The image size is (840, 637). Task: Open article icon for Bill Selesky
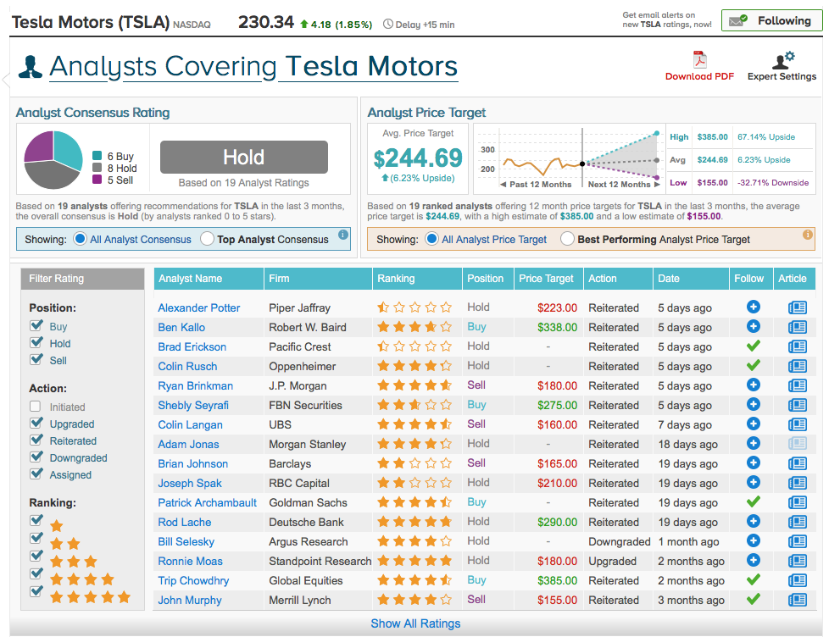[x=797, y=541]
